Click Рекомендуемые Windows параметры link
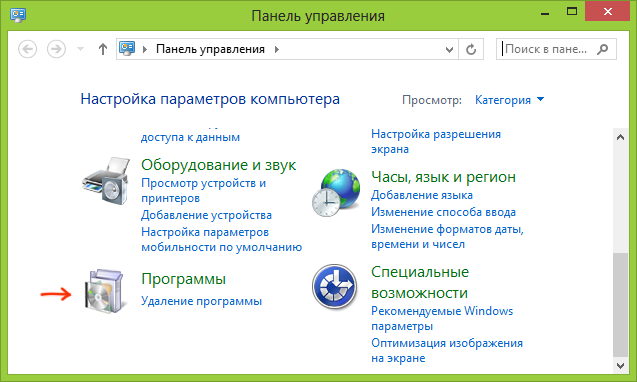 click(x=442, y=319)
